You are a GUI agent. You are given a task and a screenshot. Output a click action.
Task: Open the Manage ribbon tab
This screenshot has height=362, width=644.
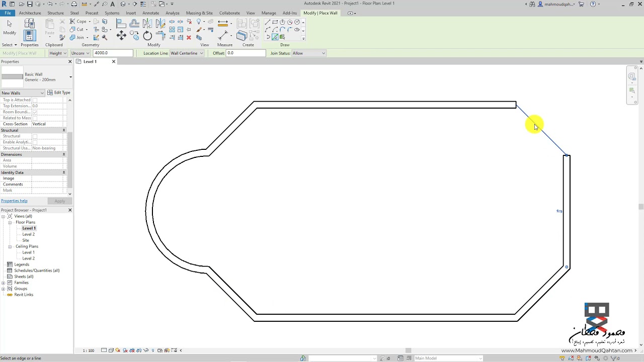269,13
